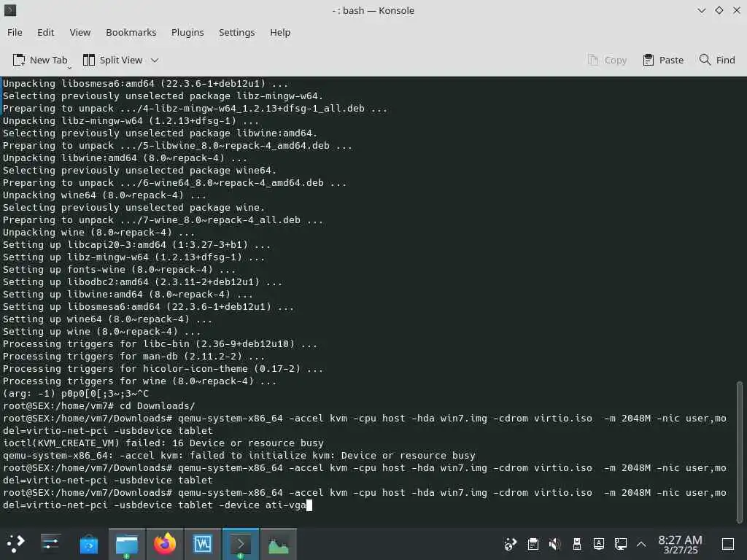Screen dimensions: 747x560
Task: Click the muted volume tray icon
Action: 554,544
